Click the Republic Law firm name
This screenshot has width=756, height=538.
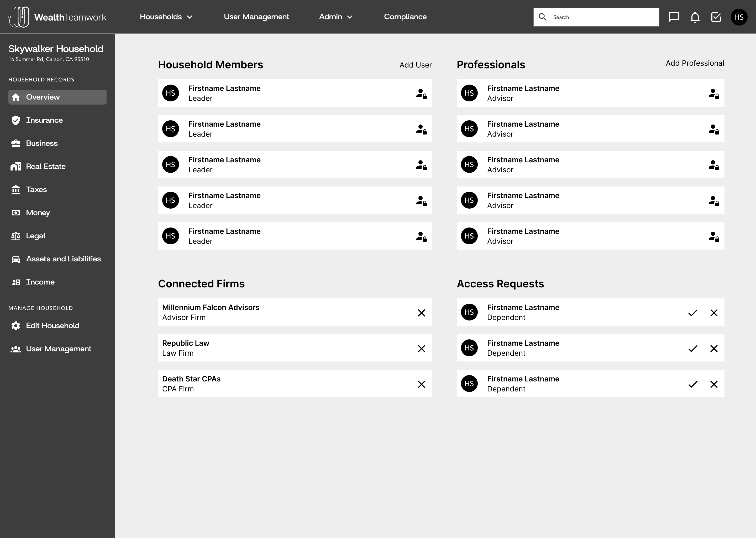point(186,343)
